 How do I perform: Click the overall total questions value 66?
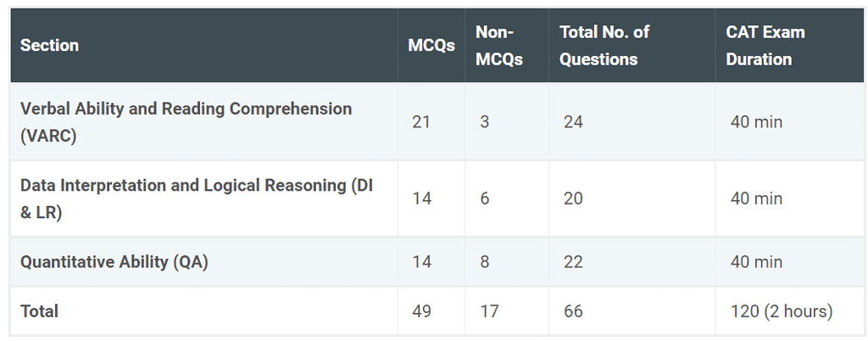click(x=573, y=311)
